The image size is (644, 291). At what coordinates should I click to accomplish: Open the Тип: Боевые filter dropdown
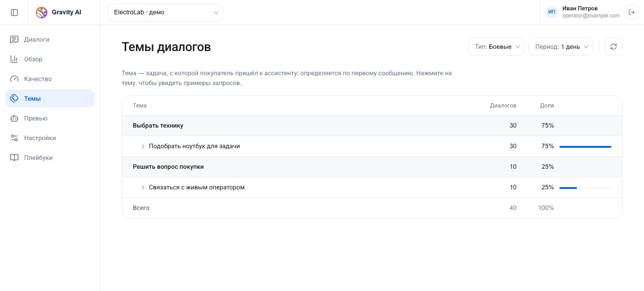tap(496, 47)
